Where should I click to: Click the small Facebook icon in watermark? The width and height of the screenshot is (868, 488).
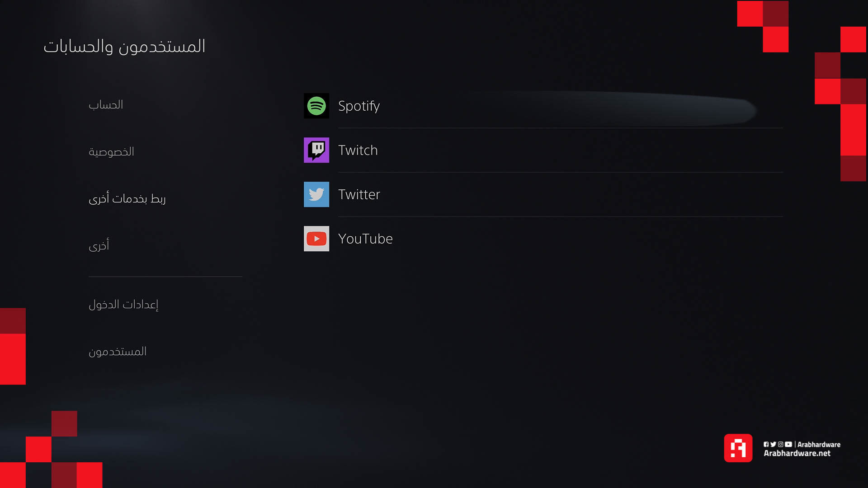tap(766, 445)
